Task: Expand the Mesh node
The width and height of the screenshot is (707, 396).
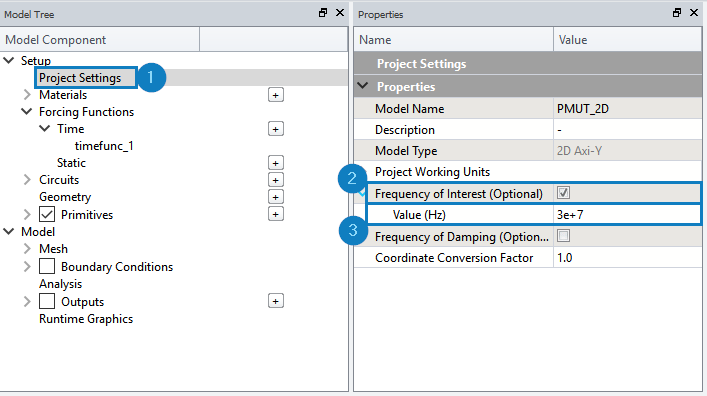Action: (27, 249)
